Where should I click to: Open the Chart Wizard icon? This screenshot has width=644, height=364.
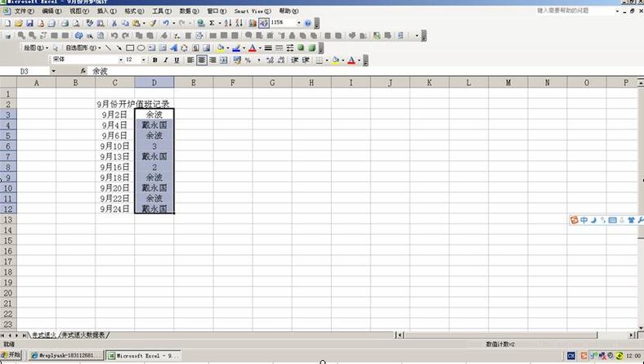point(253,24)
